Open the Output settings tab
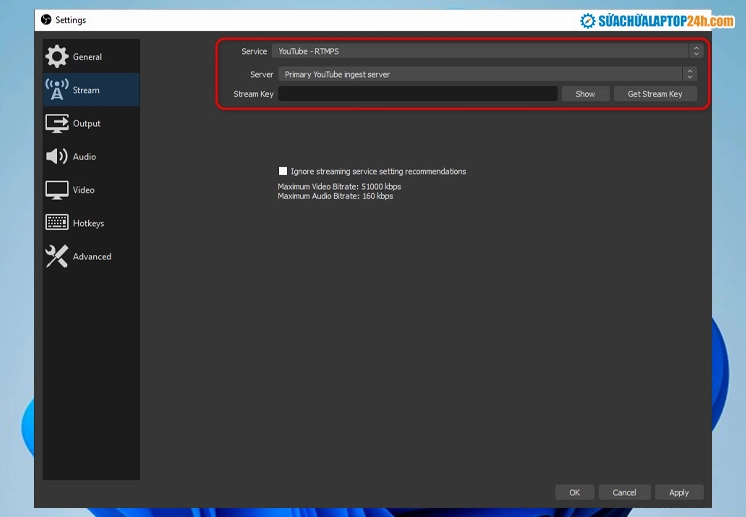 click(x=91, y=123)
